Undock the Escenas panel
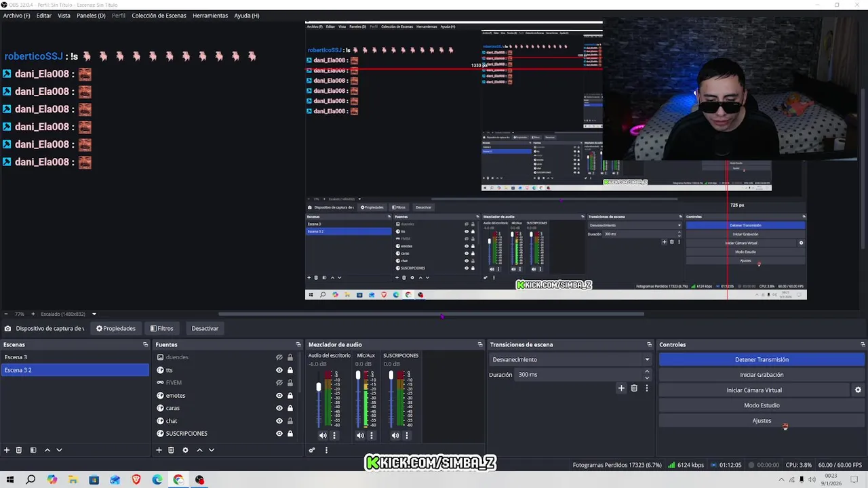 tap(145, 344)
